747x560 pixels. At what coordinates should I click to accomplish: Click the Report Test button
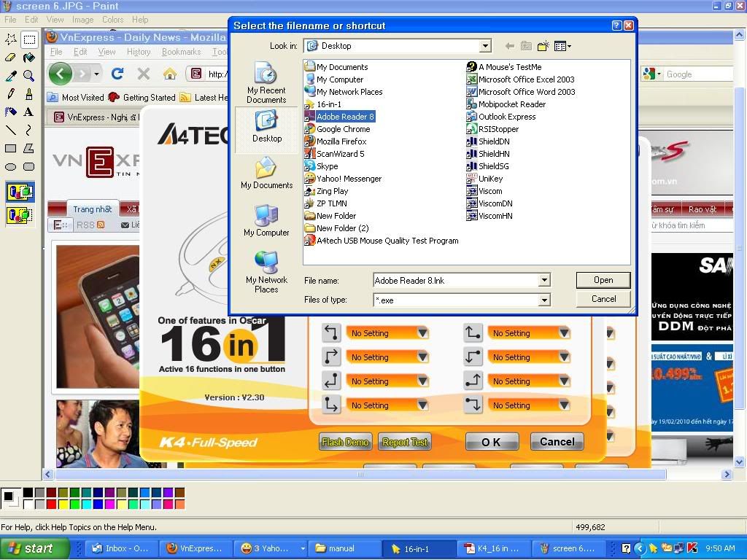coord(404,442)
